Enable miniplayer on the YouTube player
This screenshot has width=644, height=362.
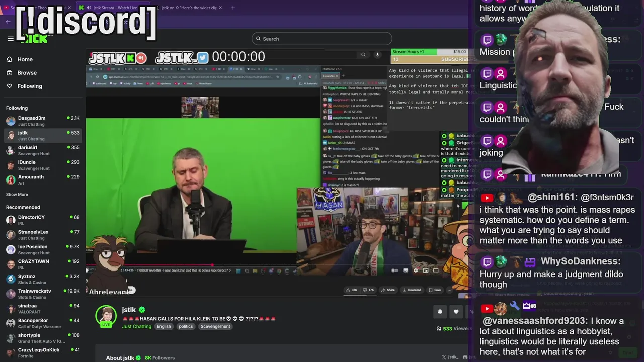(x=426, y=270)
